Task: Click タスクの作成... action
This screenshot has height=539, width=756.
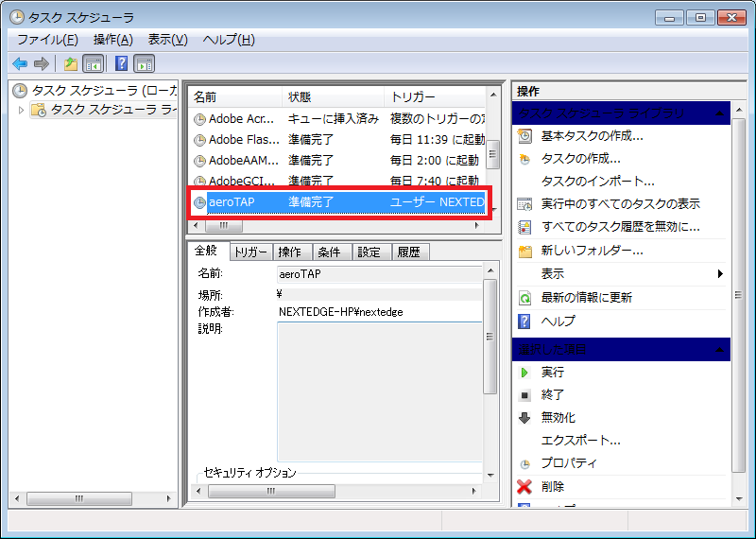Action: coord(580,159)
